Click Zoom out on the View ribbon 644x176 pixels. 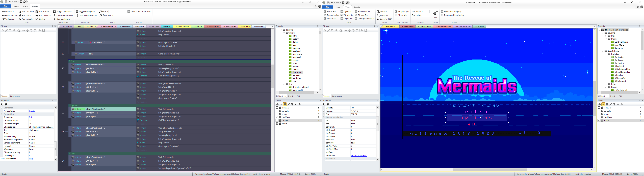[383, 15]
